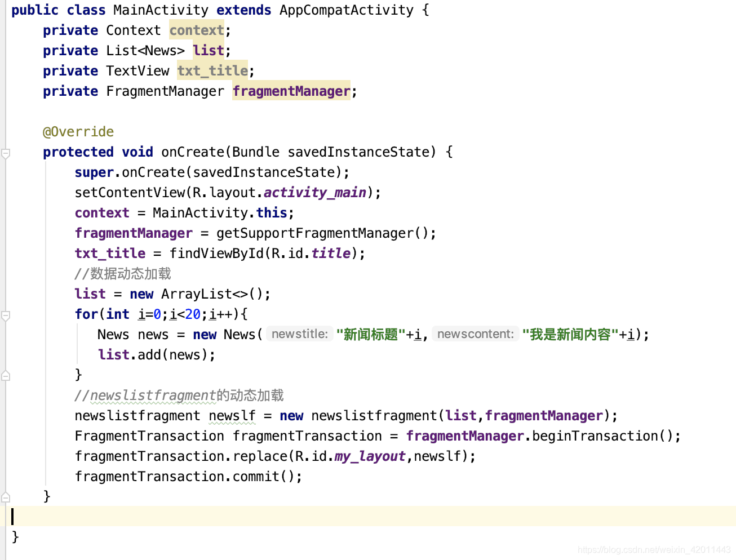Click the highlighted 'context' field declaration
Screen dimensions: 736x560
click(197, 30)
